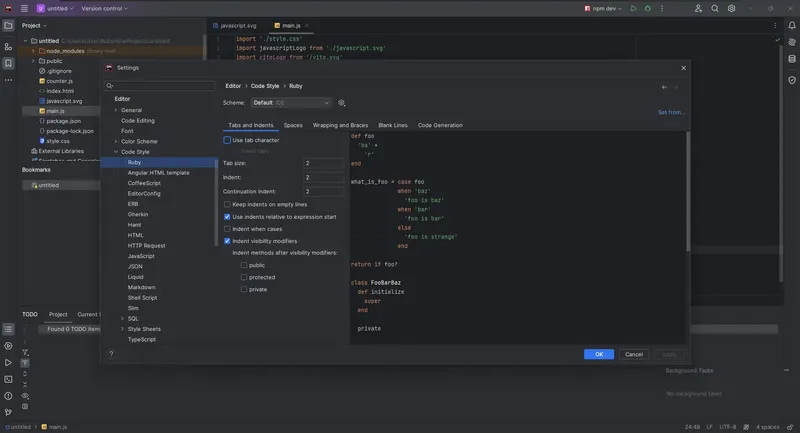
Task: Run the npm dev configuration
Action: [x=633, y=9]
